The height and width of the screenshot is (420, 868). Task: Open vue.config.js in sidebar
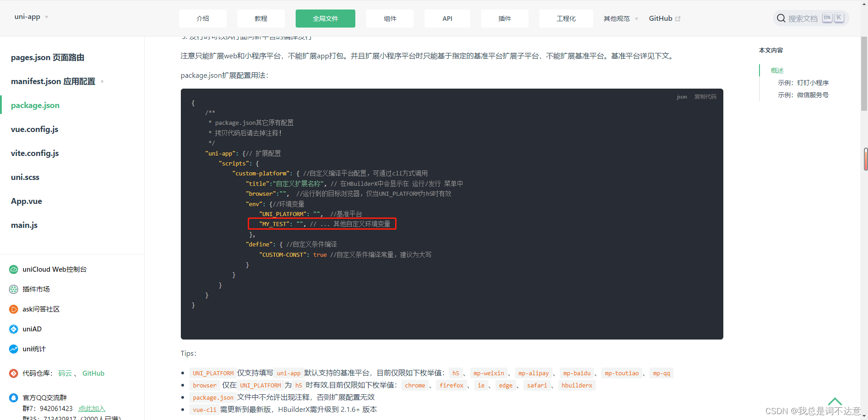point(34,129)
